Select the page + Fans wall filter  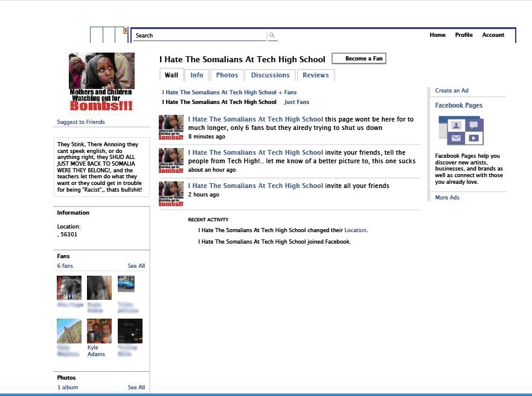click(229, 93)
